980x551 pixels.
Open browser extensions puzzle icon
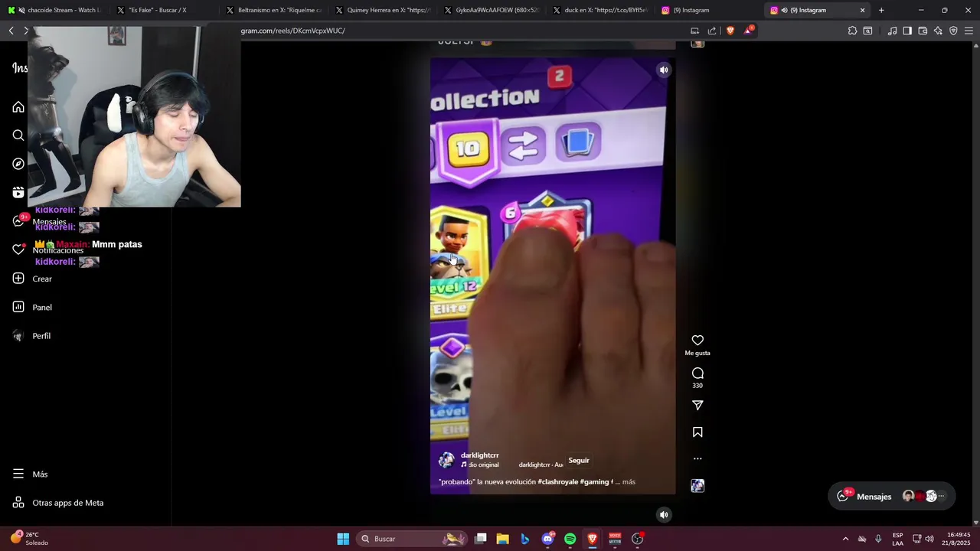(852, 31)
